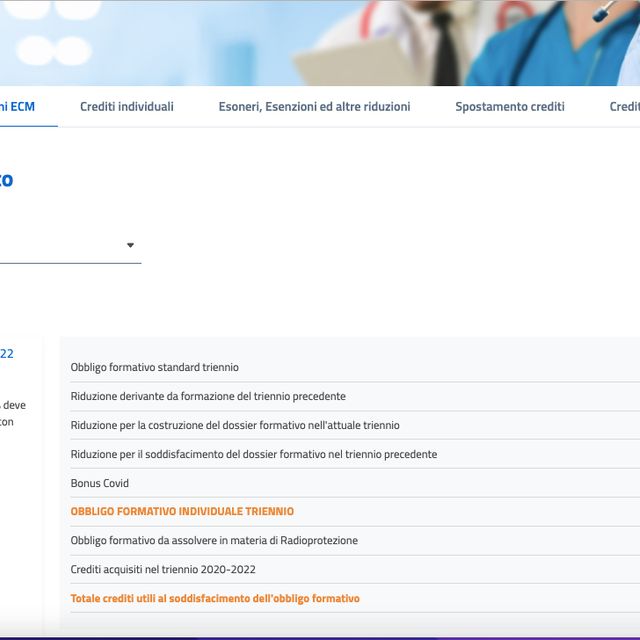Select the Spostamento crediti tab

509,107
